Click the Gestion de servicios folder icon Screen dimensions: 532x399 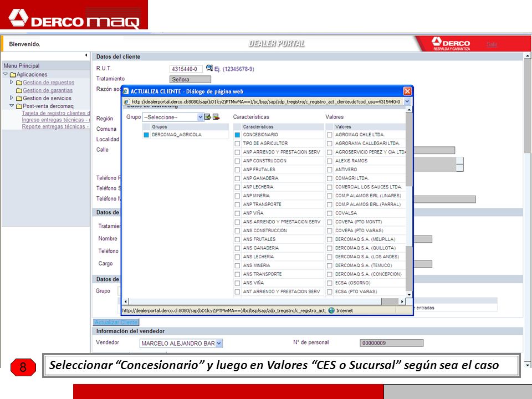pyautogui.click(x=19, y=99)
